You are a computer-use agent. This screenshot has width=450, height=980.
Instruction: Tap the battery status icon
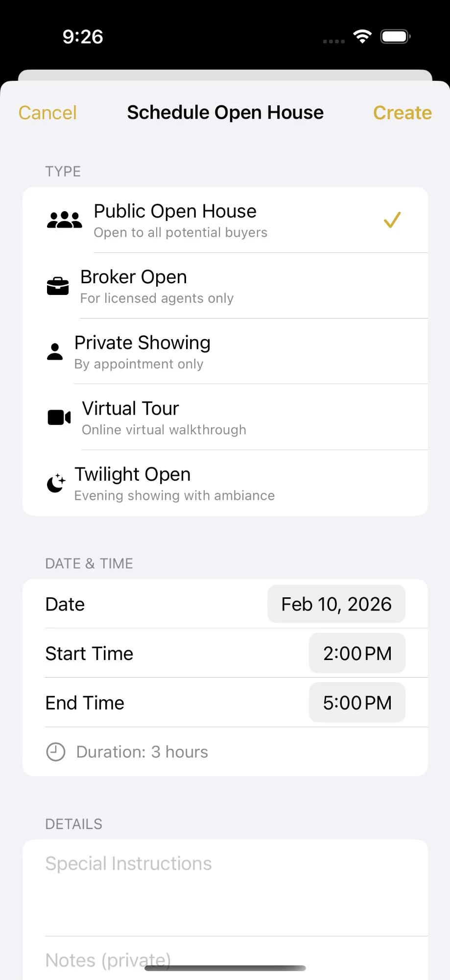point(395,36)
